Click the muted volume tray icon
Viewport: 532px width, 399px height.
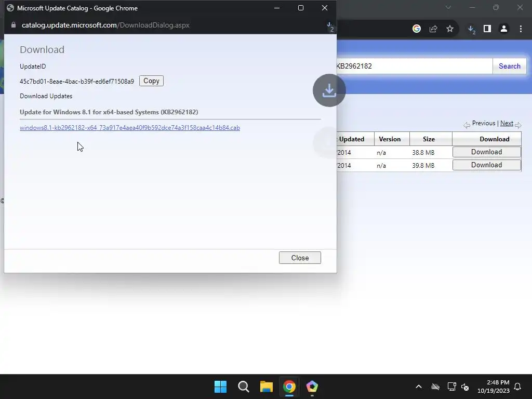pyautogui.click(x=465, y=387)
